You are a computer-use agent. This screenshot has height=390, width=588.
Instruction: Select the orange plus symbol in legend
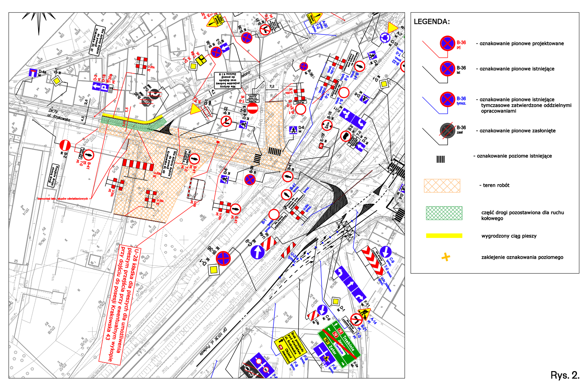446,257
